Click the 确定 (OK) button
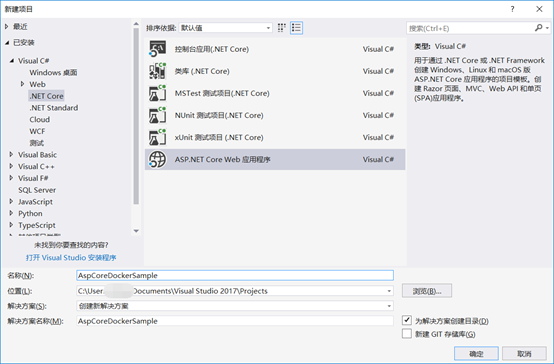This screenshot has height=364, width=554. click(x=476, y=353)
